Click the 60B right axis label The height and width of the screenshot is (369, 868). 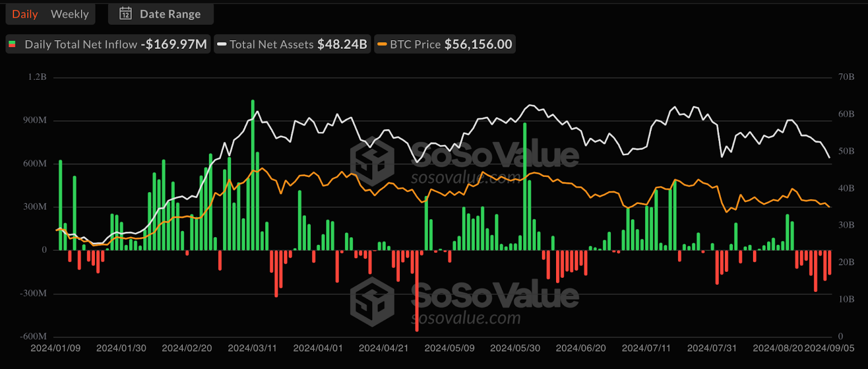[846, 114]
